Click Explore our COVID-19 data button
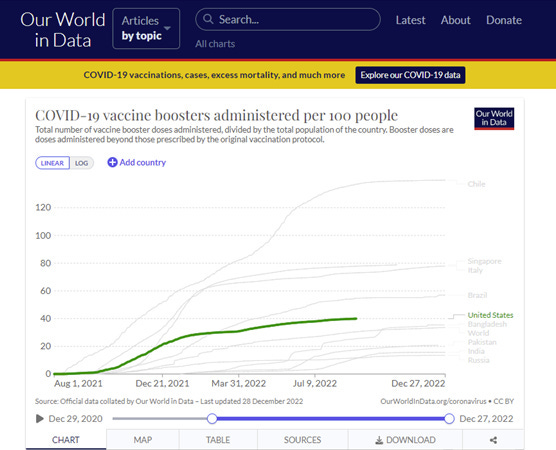 (x=410, y=75)
